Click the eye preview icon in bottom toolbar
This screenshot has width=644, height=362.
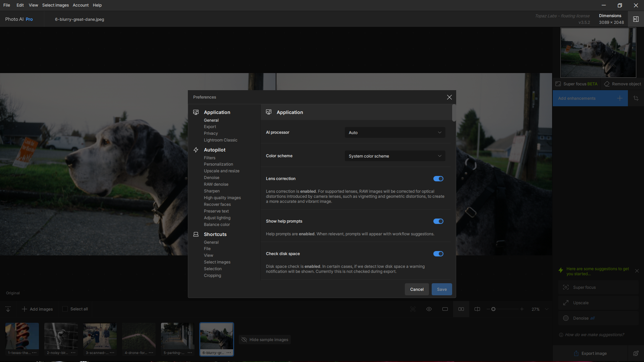tap(429, 309)
